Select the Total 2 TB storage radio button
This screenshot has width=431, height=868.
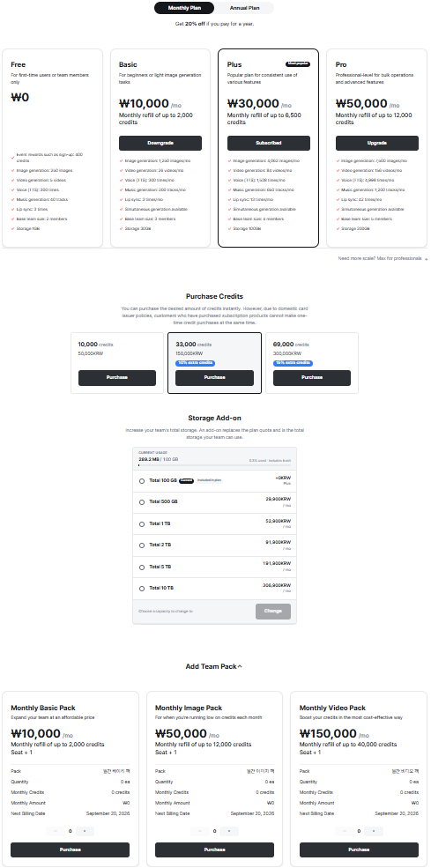click(142, 545)
